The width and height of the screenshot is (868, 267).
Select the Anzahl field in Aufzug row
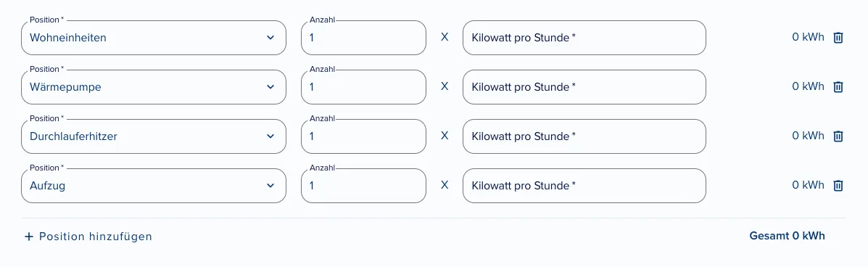pyautogui.click(x=364, y=186)
